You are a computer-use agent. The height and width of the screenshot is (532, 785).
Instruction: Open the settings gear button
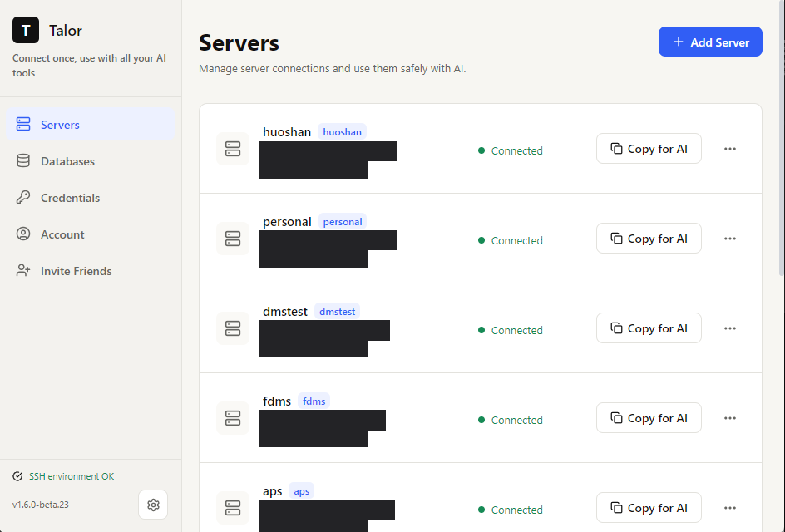153,505
